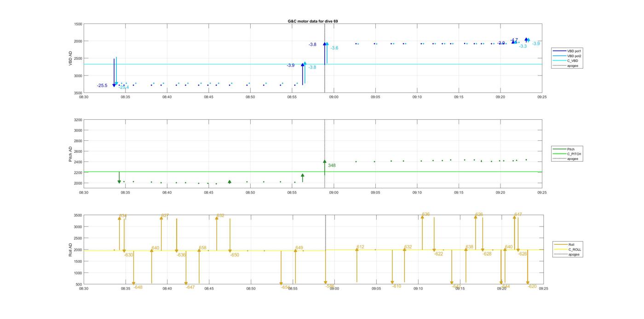Image resolution: width=644 pixels, height=319 pixels.
Task: Click the "-25.5" VBD data label
Action: [102, 86]
